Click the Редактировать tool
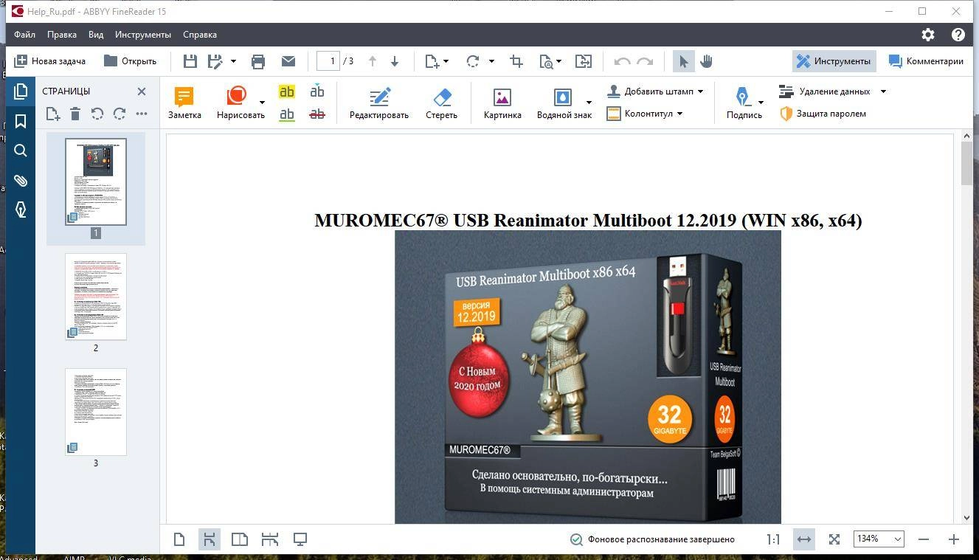This screenshot has height=560, width=979. (379, 103)
